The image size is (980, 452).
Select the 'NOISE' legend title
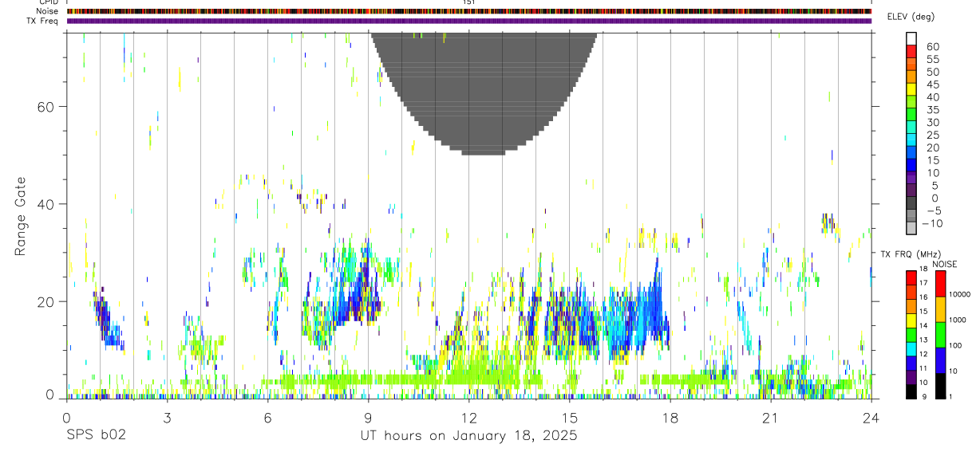[945, 264]
